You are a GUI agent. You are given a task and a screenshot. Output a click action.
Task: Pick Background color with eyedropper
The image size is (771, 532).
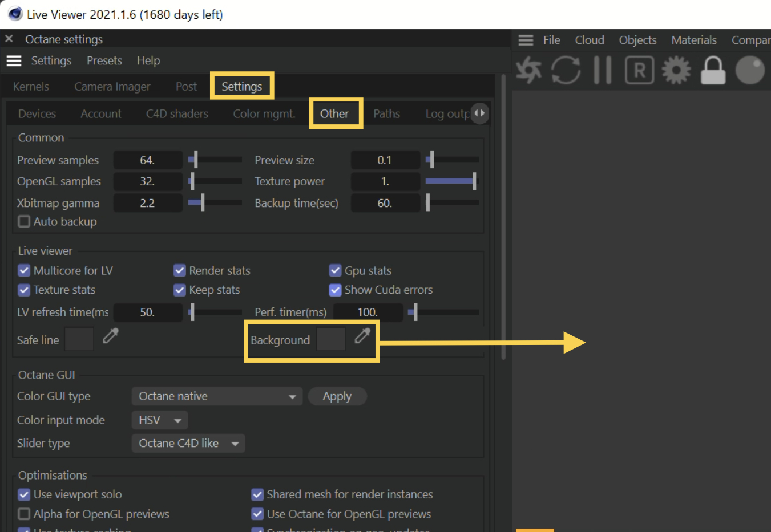[x=362, y=336]
